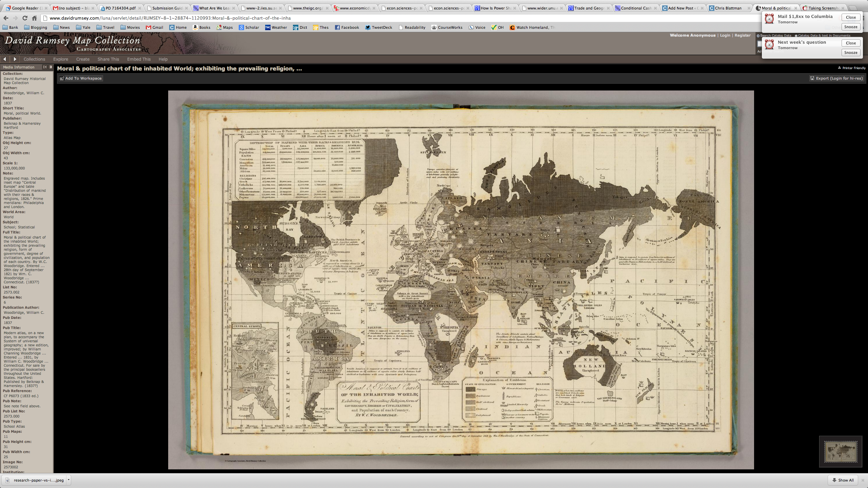Close the Media Information panel
The height and width of the screenshot is (488, 868).
point(51,67)
